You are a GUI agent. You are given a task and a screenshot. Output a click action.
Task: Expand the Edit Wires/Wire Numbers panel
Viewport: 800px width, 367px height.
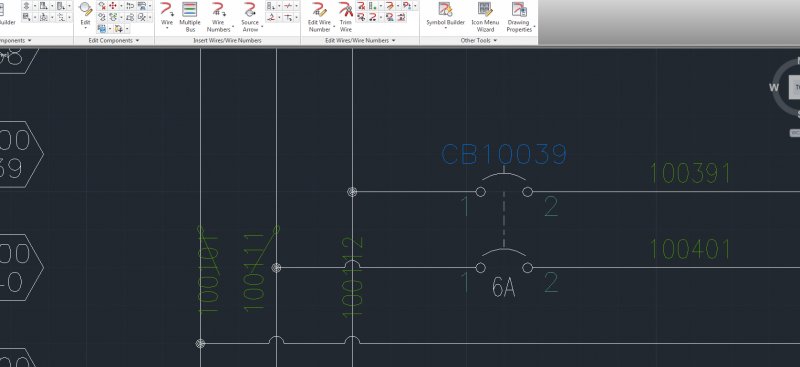[x=360, y=40]
